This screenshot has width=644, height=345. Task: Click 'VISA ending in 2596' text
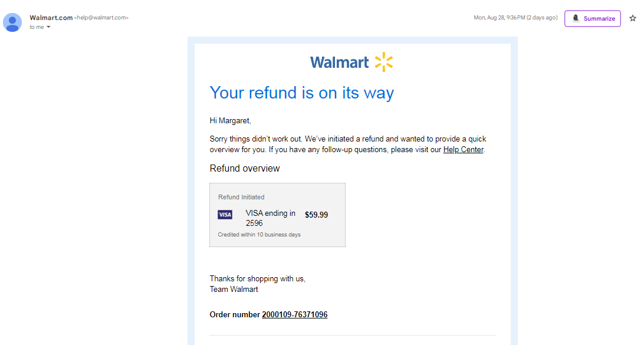point(270,218)
